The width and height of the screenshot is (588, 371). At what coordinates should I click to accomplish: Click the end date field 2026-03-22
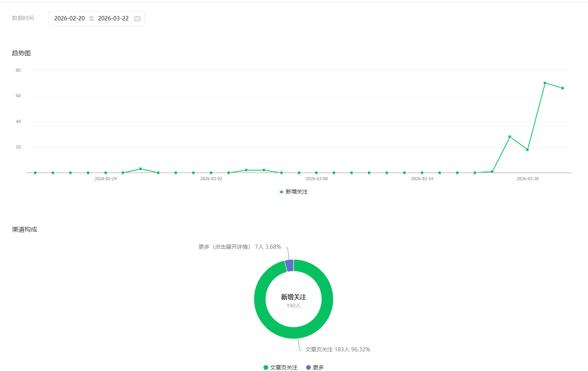coord(113,18)
